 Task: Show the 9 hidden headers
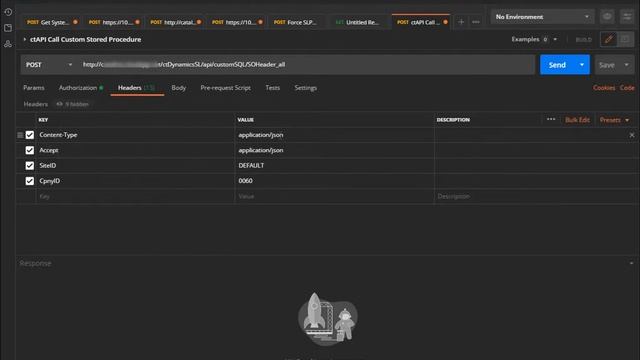click(72, 104)
